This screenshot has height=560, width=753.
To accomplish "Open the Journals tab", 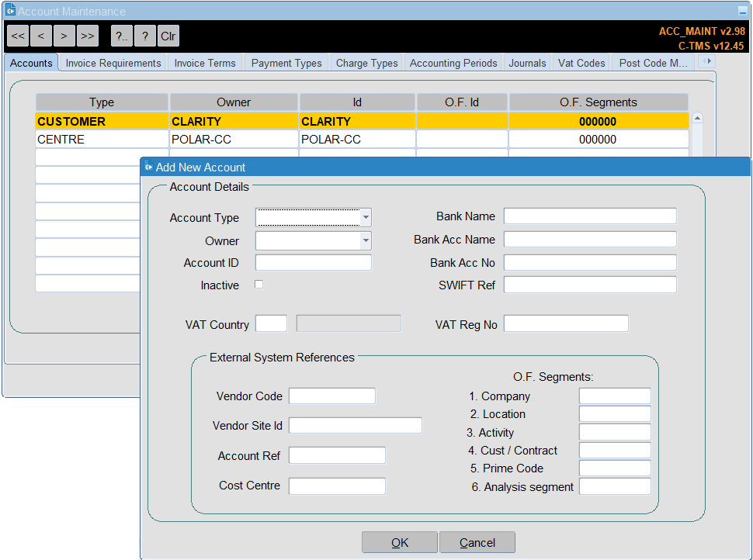I will point(527,63).
